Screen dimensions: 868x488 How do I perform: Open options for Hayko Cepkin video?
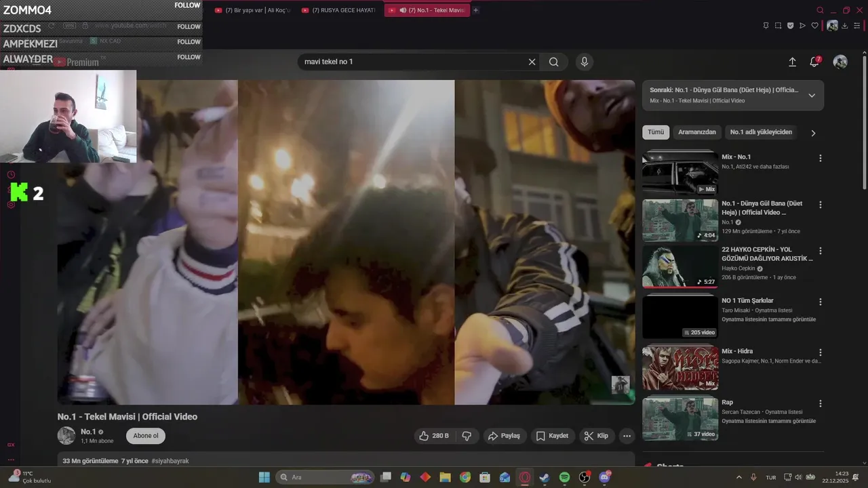coord(820,251)
